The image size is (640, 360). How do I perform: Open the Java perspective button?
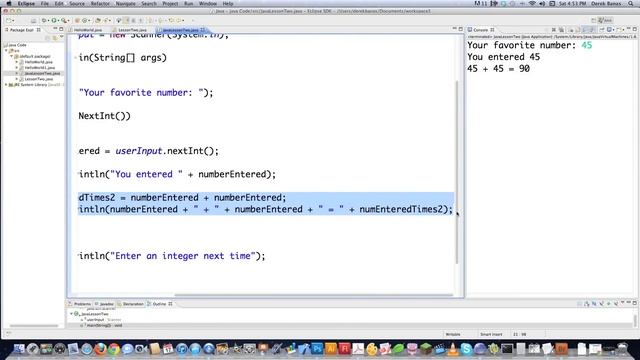coord(605,20)
